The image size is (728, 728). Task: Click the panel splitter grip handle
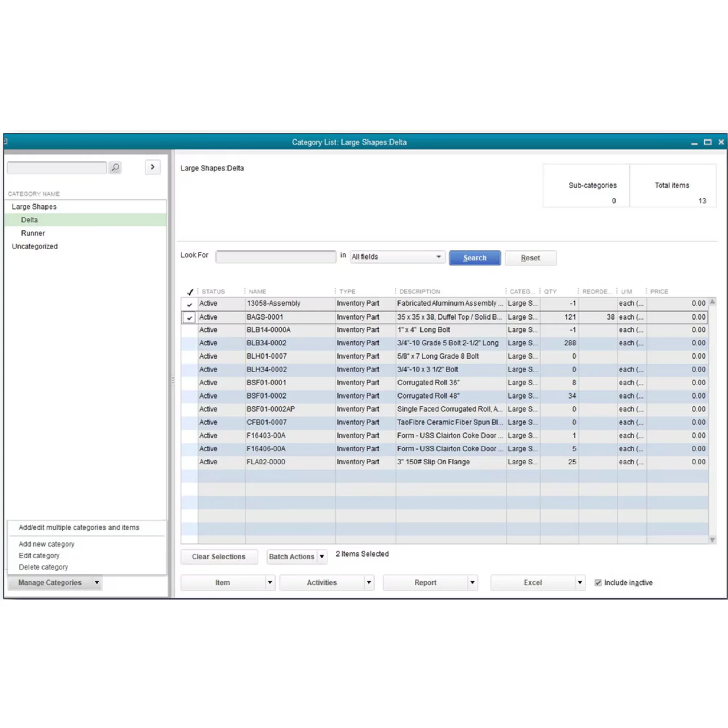[x=173, y=381]
